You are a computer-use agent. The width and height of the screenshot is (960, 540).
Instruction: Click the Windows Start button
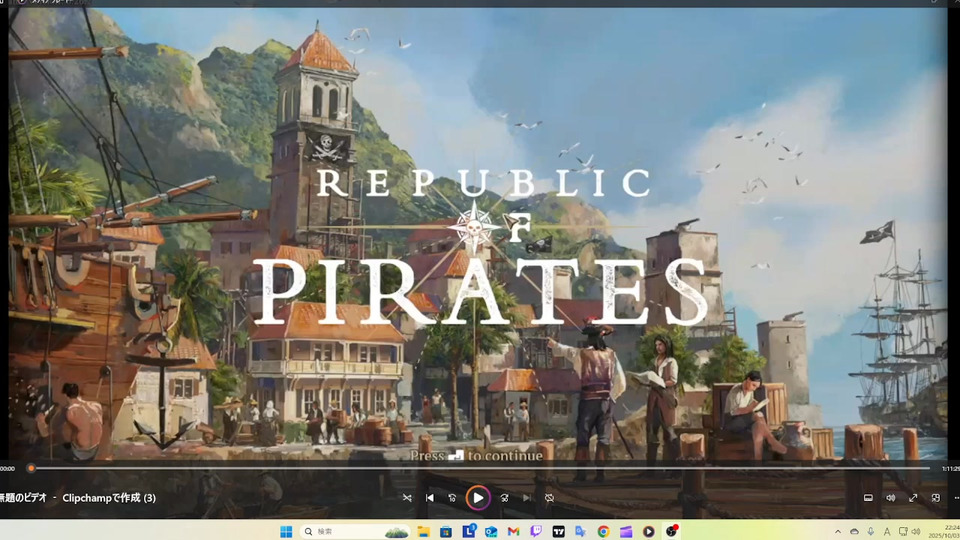(286, 531)
